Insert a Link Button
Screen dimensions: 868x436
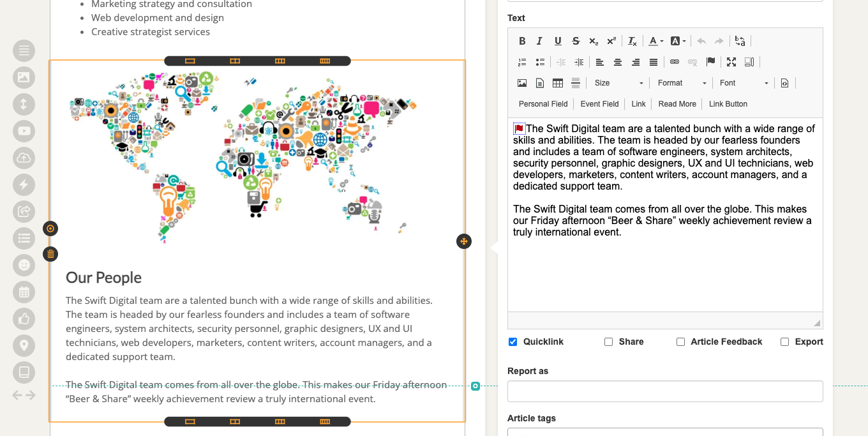[x=728, y=104]
